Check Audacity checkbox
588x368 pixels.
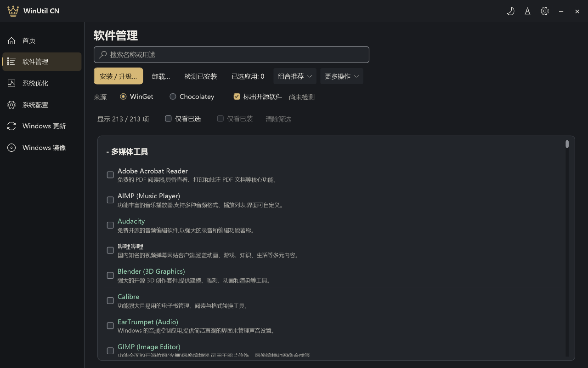(x=110, y=225)
